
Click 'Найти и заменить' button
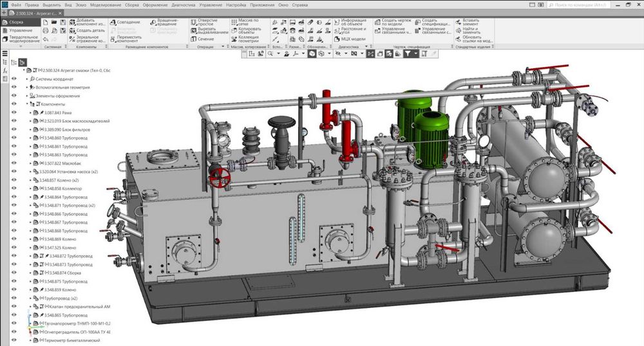click(457, 30)
